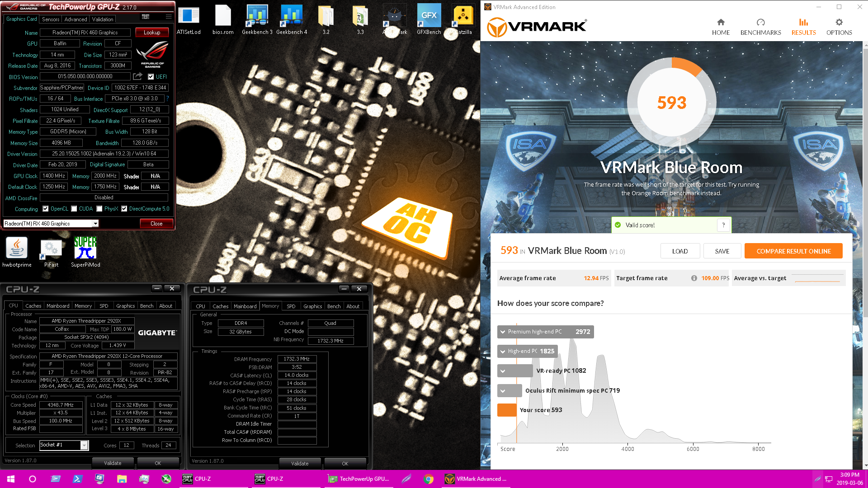Click the Cortana circle on the taskbar
The width and height of the screenshot is (868, 488).
coord(33,479)
